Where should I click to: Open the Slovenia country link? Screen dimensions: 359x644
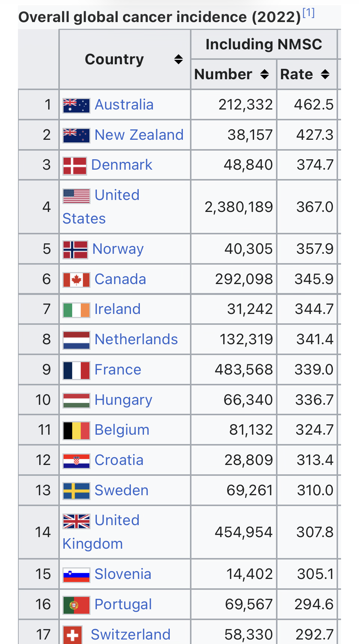pos(123,574)
